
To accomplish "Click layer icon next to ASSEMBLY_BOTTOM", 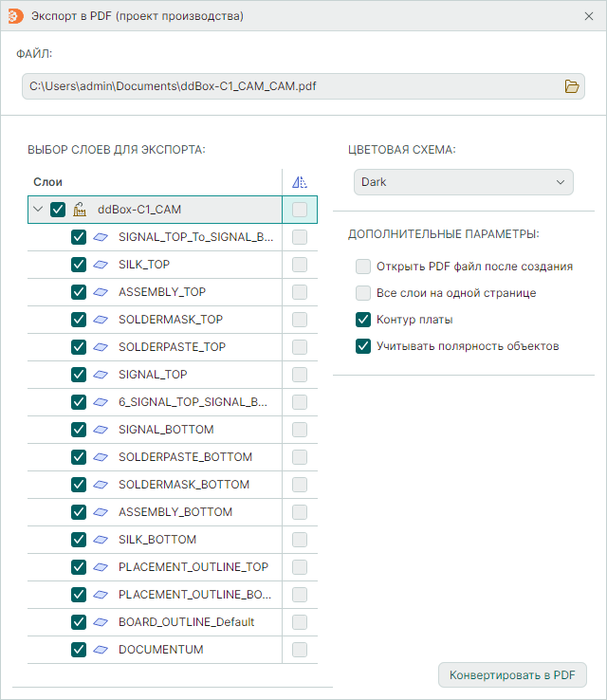I will (x=101, y=512).
